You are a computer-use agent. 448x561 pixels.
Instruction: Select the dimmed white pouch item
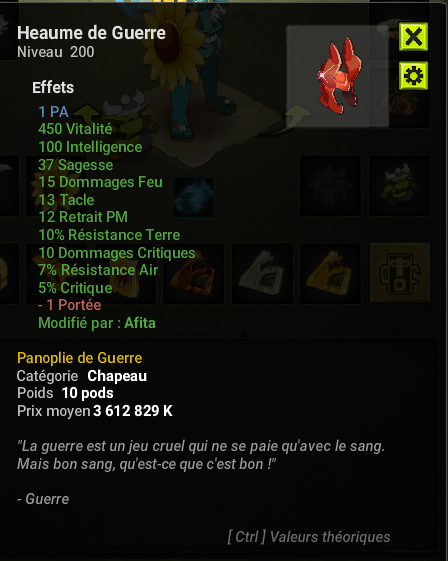click(x=262, y=273)
